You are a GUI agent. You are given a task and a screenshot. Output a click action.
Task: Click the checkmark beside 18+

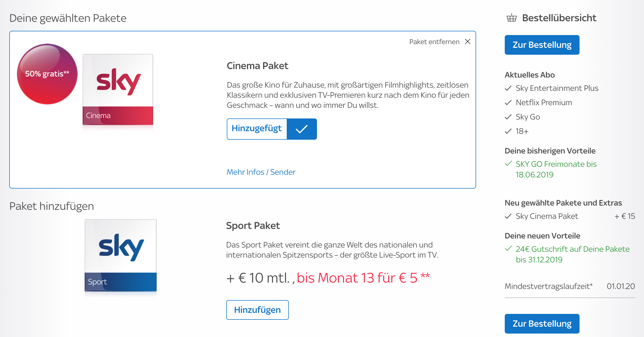[x=508, y=131]
